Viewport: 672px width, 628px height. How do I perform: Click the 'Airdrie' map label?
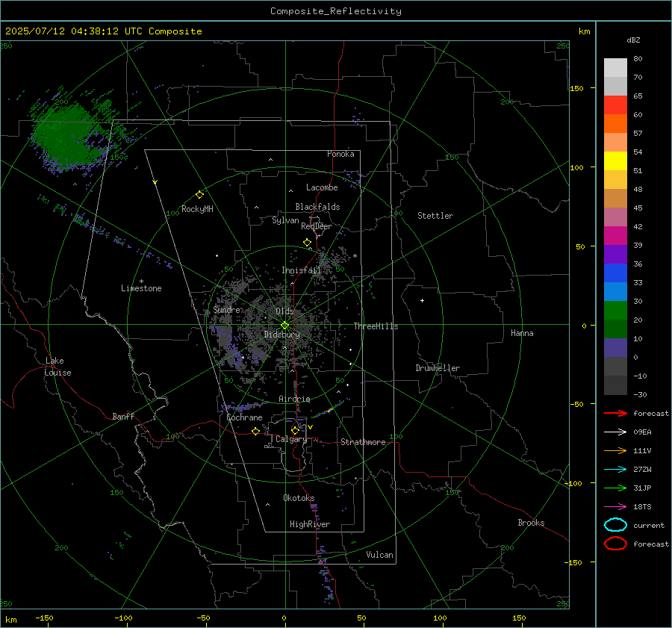pos(294,399)
